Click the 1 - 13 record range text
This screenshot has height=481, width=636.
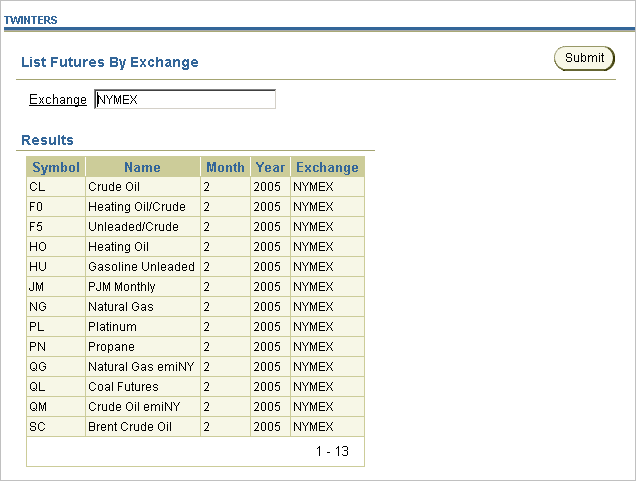click(x=332, y=452)
